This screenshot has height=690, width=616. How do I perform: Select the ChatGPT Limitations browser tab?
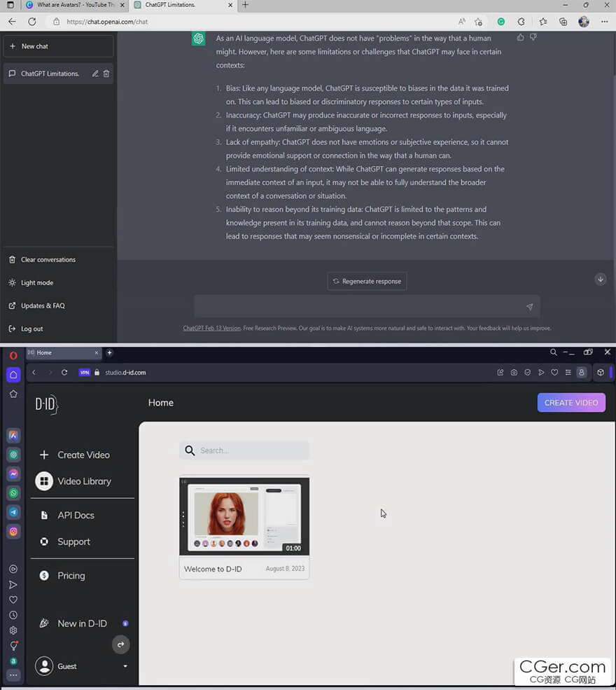183,5
